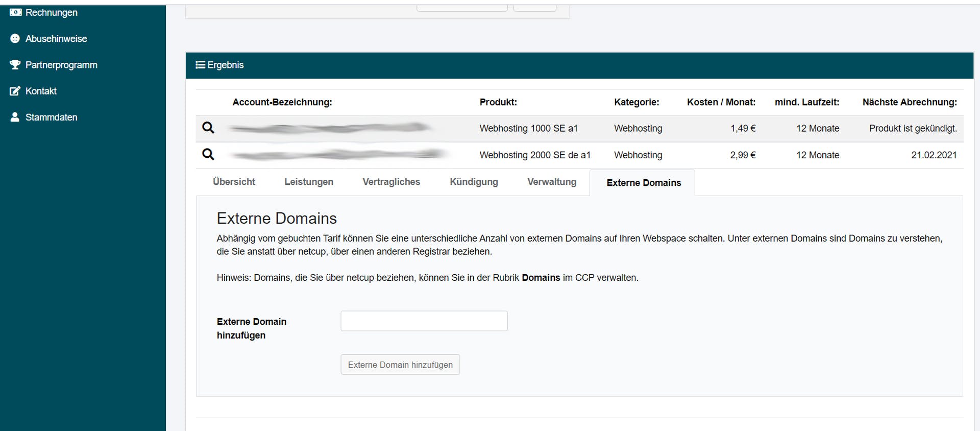Click the 2,99 € cost cell
Image resolution: width=980 pixels, height=431 pixels.
pos(743,155)
